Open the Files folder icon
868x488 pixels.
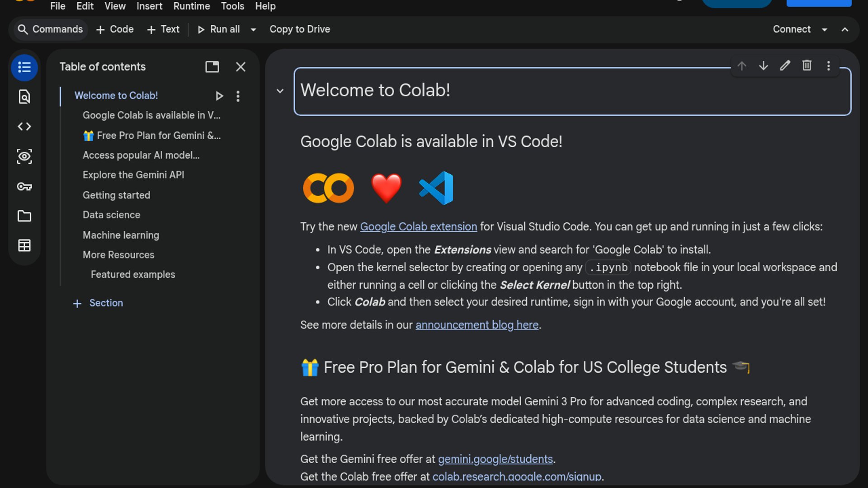[x=24, y=216]
